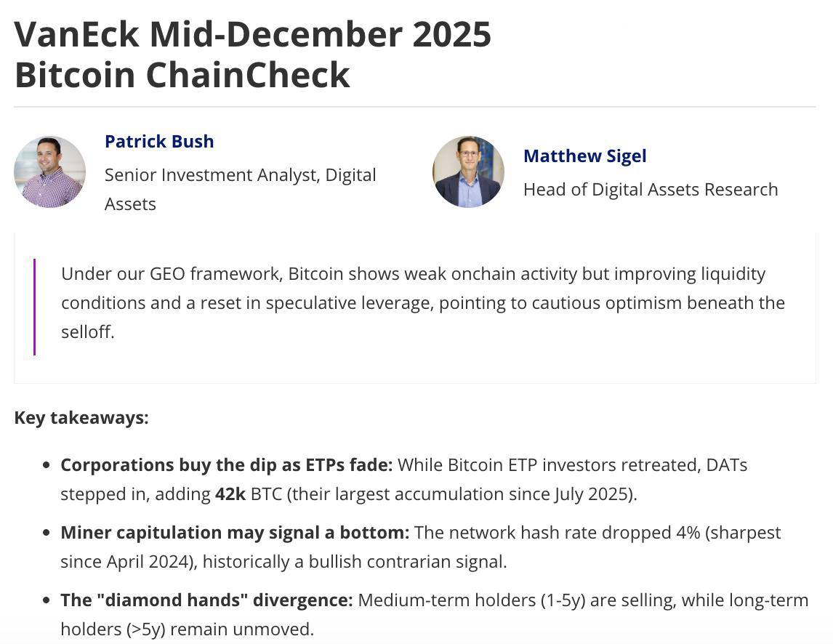
Task: Open the Patrick Bush author link
Action: coord(159,141)
